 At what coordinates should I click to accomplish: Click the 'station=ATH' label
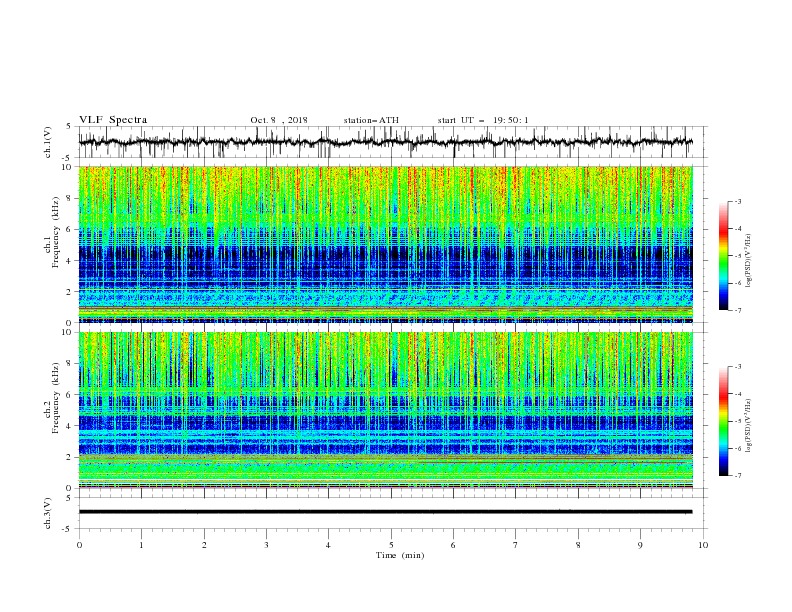click(x=371, y=120)
